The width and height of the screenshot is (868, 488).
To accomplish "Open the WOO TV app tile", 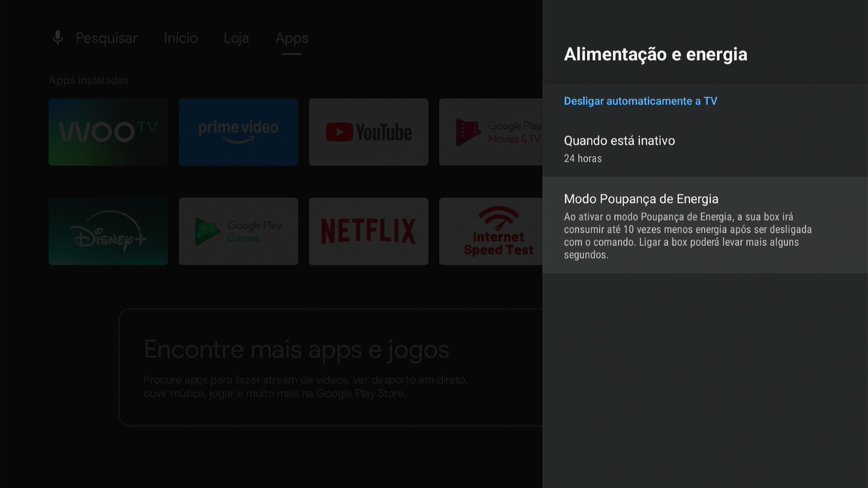I will 108,132.
